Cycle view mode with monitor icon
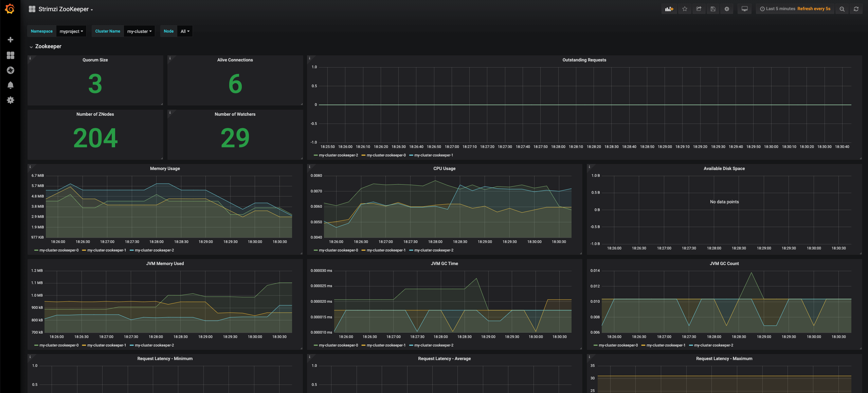868x393 pixels. pos(744,9)
